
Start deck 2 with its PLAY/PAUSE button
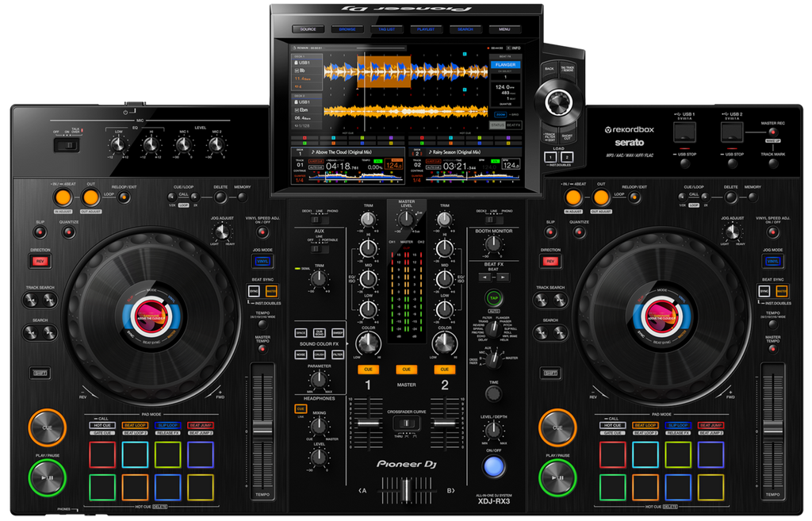(557, 477)
